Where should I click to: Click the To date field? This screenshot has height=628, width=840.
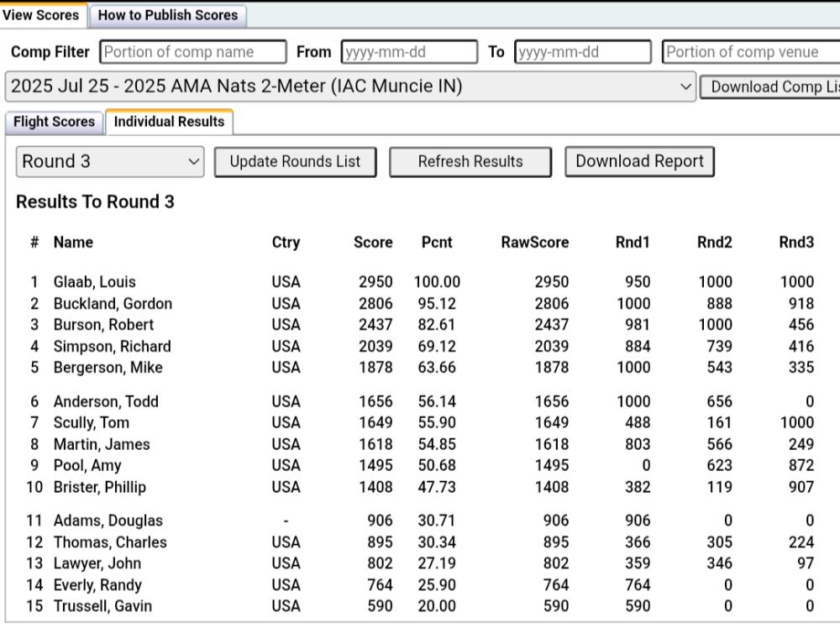click(581, 51)
